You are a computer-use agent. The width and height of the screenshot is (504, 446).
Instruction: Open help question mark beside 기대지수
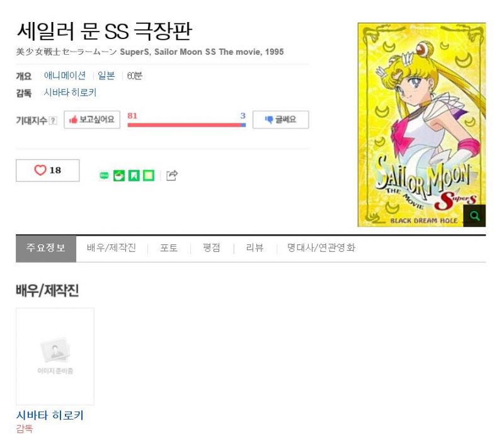[53, 120]
